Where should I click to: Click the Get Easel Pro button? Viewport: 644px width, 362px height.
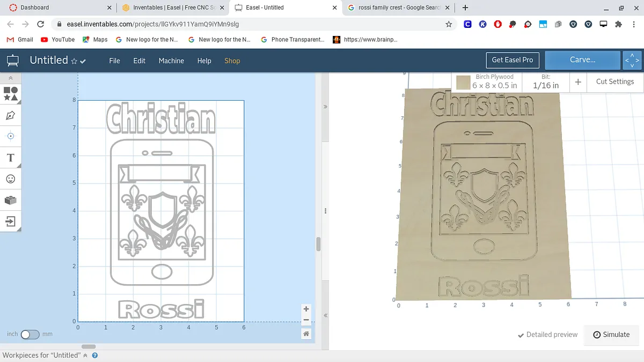click(x=512, y=60)
